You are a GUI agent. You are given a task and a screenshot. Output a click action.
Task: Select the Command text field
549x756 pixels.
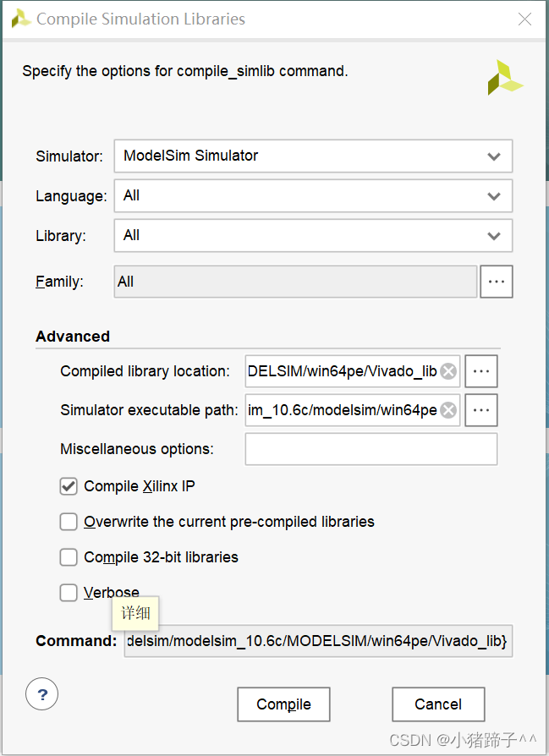318,641
